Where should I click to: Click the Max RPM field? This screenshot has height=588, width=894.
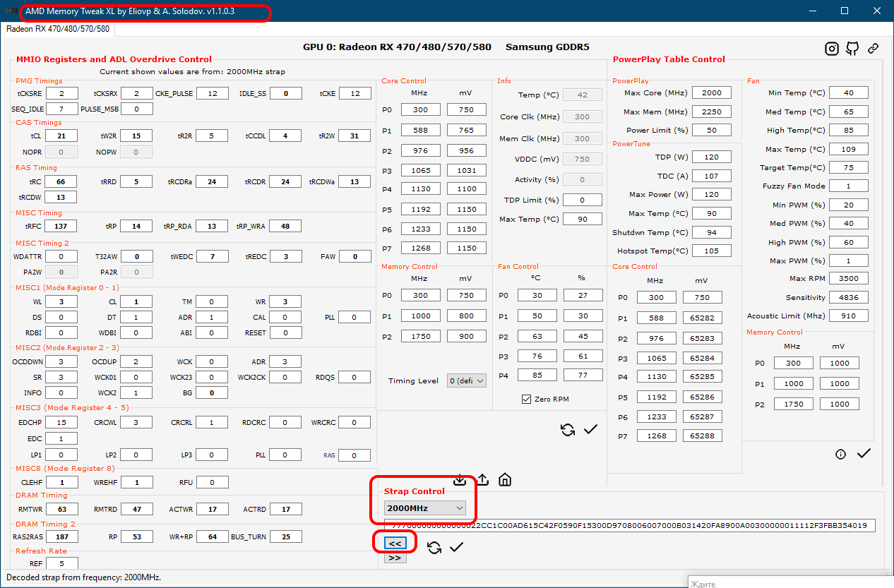pyautogui.click(x=849, y=278)
